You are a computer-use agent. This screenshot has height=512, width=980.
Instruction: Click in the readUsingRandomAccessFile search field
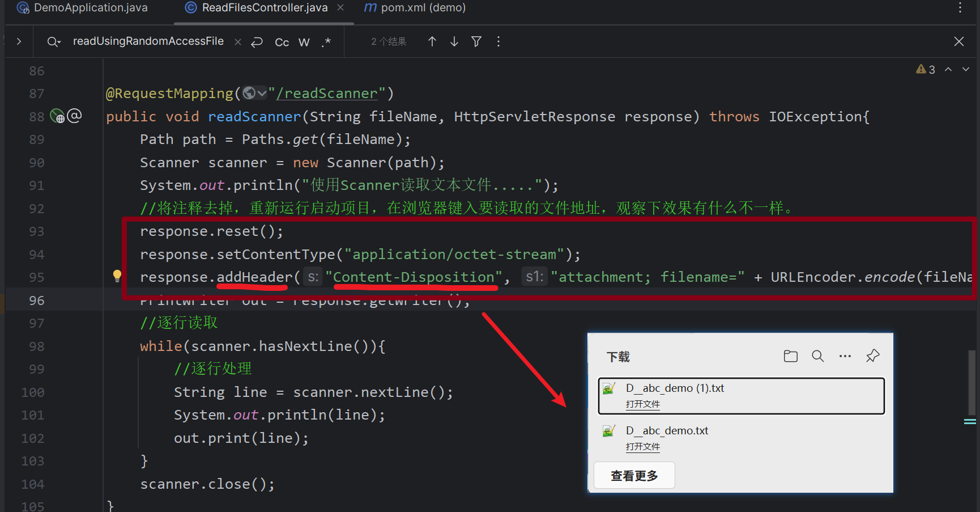(148, 41)
